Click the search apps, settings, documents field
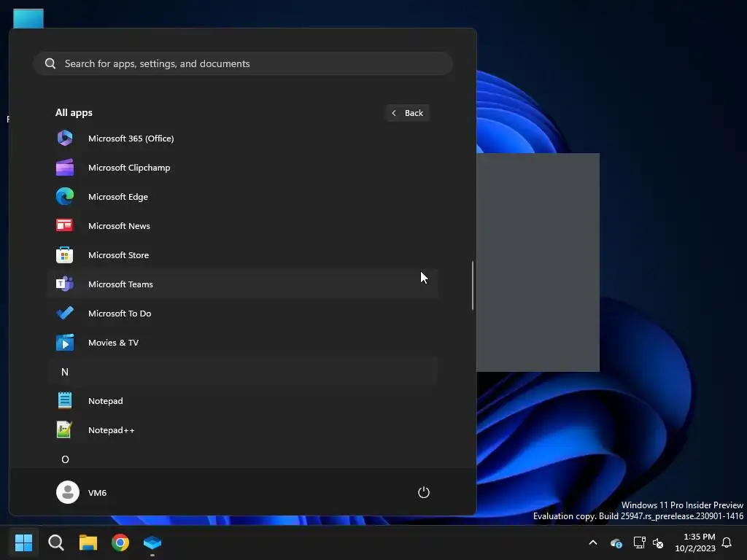Image resolution: width=747 pixels, height=560 pixels. click(x=243, y=63)
